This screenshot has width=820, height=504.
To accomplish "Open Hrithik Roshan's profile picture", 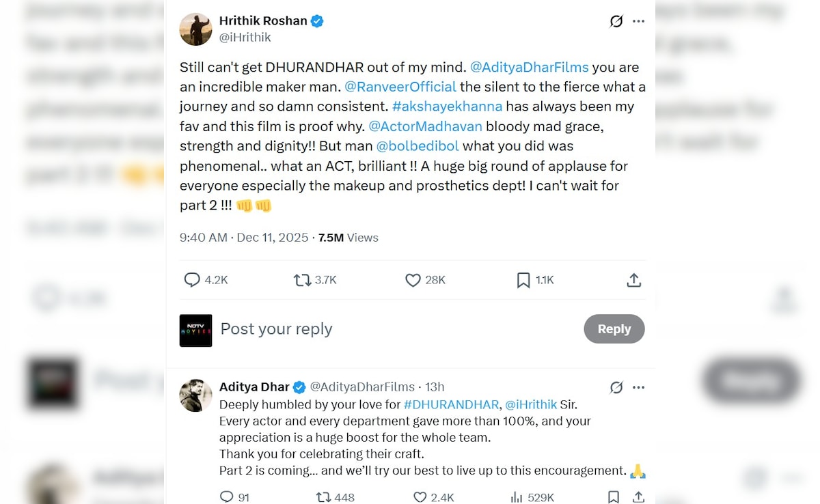I will (x=195, y=29).
